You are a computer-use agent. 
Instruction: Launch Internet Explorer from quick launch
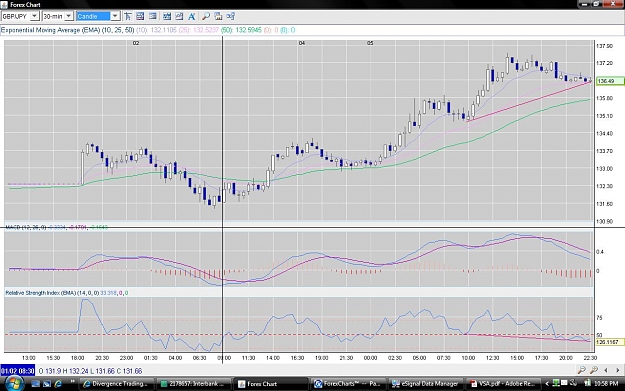pyautogui.click(x=58, y=384)
